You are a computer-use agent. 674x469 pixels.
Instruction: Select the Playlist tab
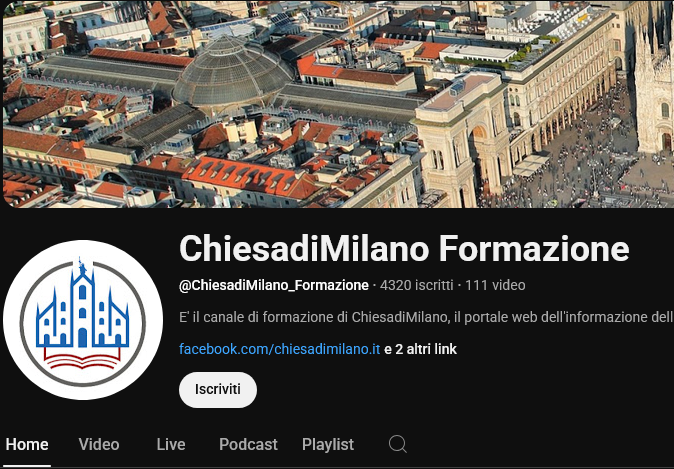click(328, 444)
